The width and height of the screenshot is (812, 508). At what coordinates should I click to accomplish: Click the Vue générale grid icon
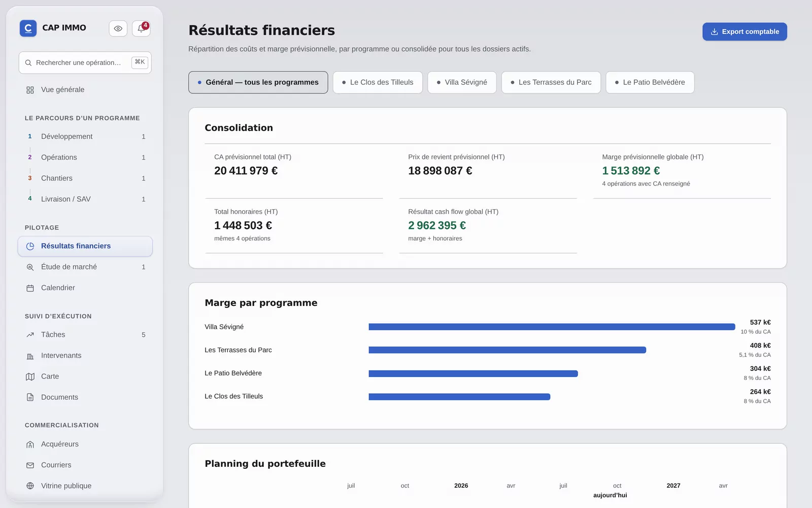click(30, 90)
